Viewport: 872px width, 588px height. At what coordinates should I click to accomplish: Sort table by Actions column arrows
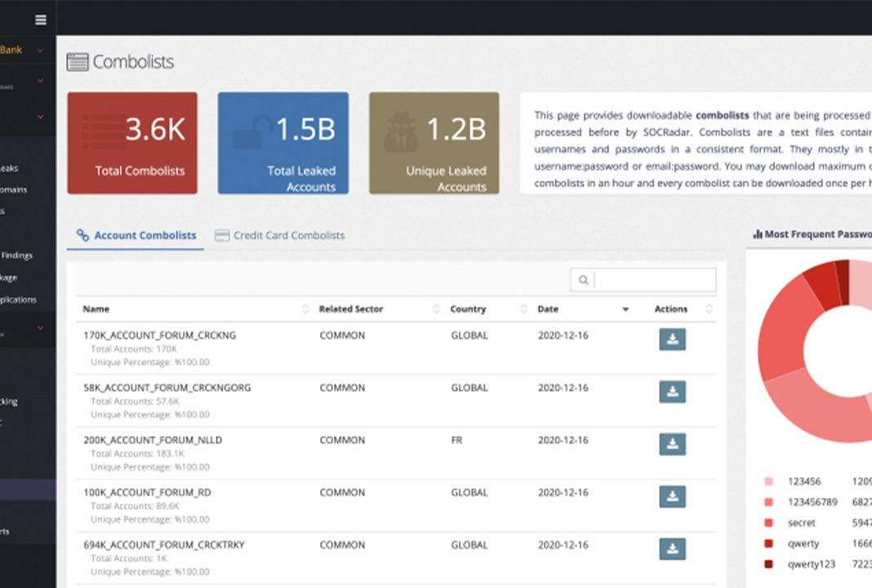[x=709, y=309]
